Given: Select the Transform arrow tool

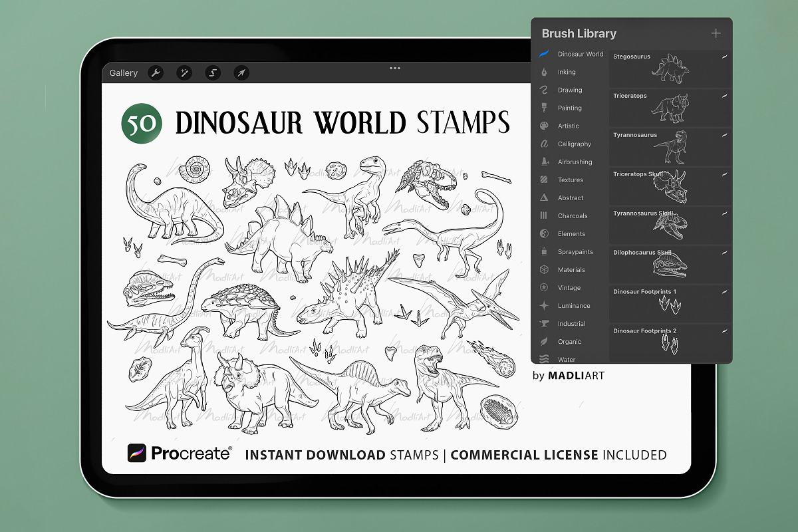Looking at the screenshot, I should (x=241, y=73).
